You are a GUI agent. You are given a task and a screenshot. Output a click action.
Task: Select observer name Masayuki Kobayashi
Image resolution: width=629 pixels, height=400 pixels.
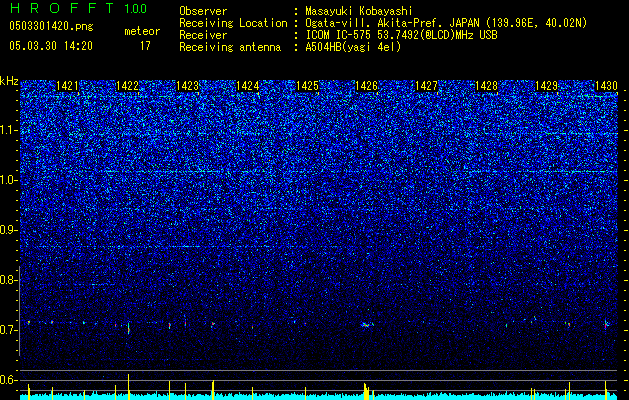359,11
